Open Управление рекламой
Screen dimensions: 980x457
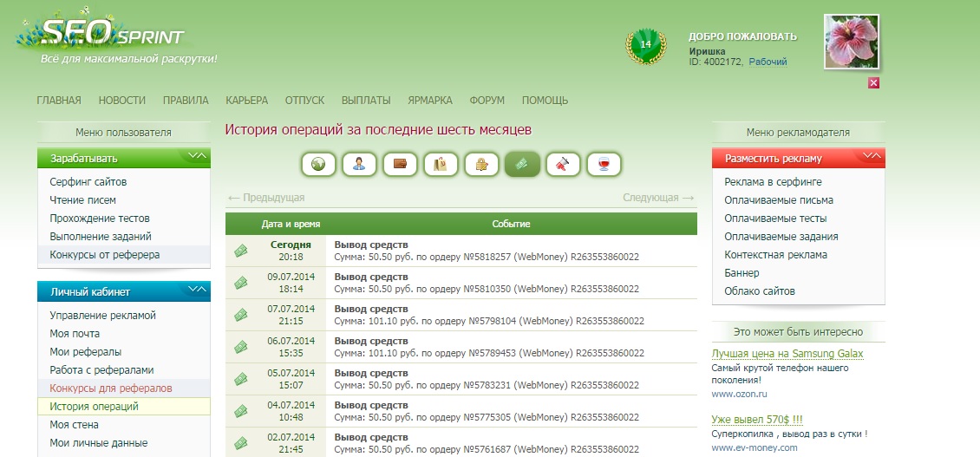click(x=102, y=315)
